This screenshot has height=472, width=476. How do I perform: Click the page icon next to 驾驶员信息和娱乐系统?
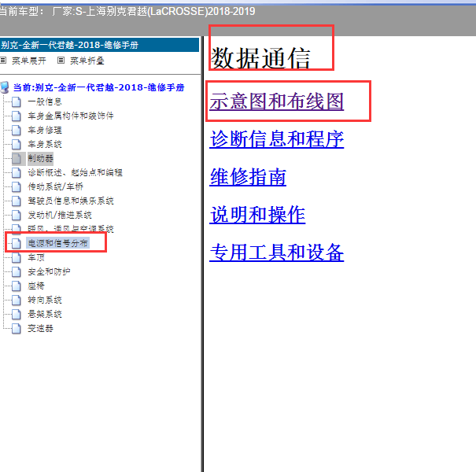[17, 201]
